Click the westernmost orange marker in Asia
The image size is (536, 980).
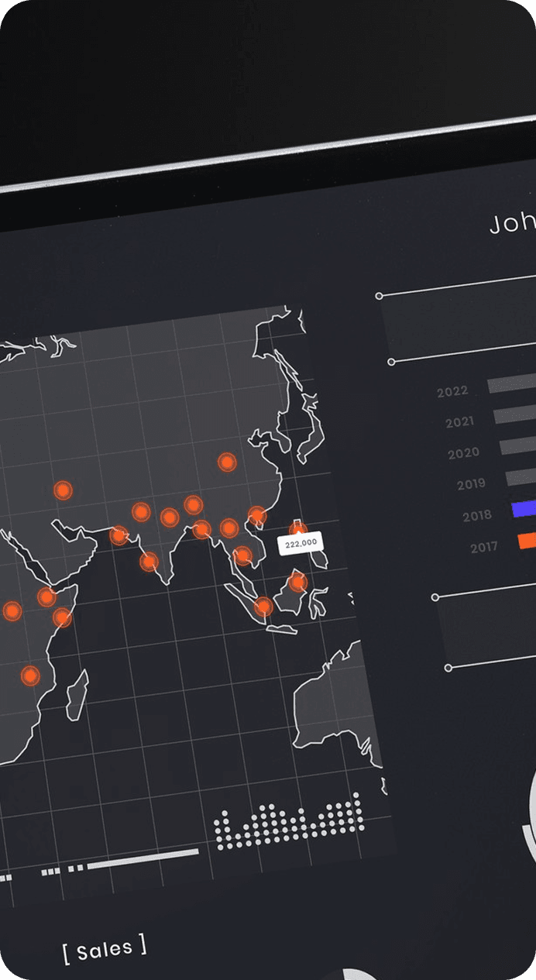coord(63,490)
